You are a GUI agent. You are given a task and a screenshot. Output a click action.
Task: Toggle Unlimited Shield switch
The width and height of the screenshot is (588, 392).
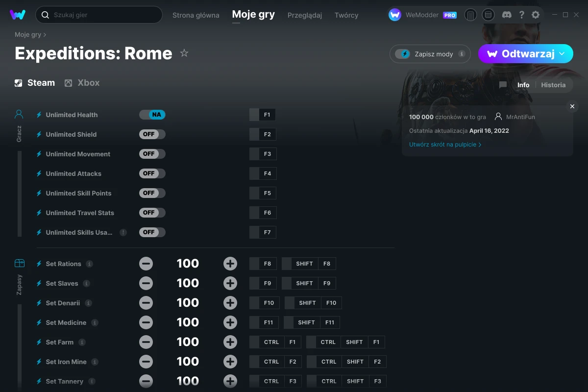pos(152,134)
